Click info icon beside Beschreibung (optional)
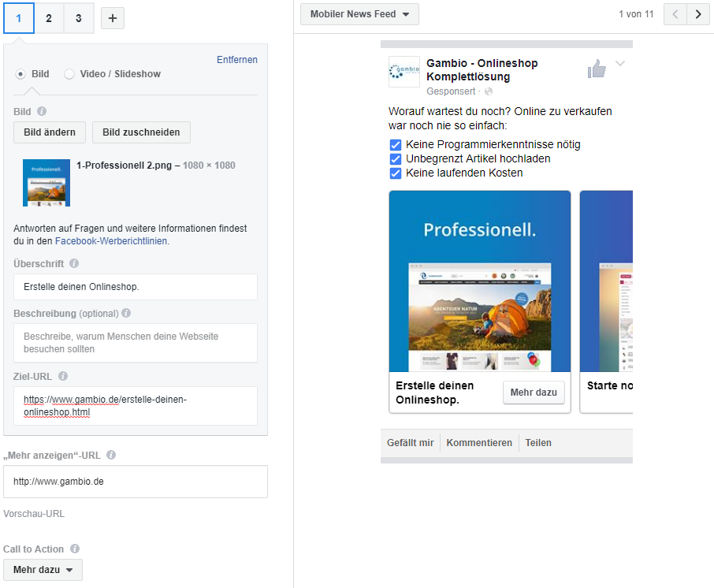Viewport: 714px width, 588px height. pyautogui.click(x=126, y=313)
